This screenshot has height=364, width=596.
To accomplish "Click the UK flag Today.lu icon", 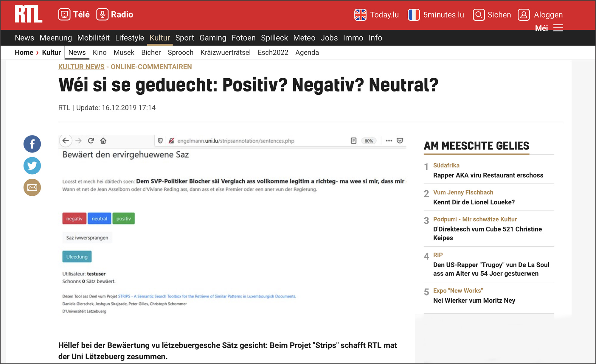I will click(x=360, y=15).
